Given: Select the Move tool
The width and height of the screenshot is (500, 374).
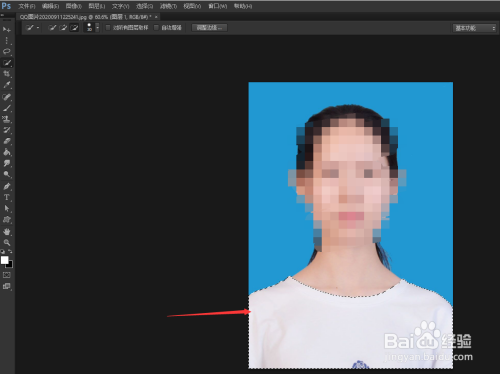Looking at the screenshot, I should click(x=7, y=30).
